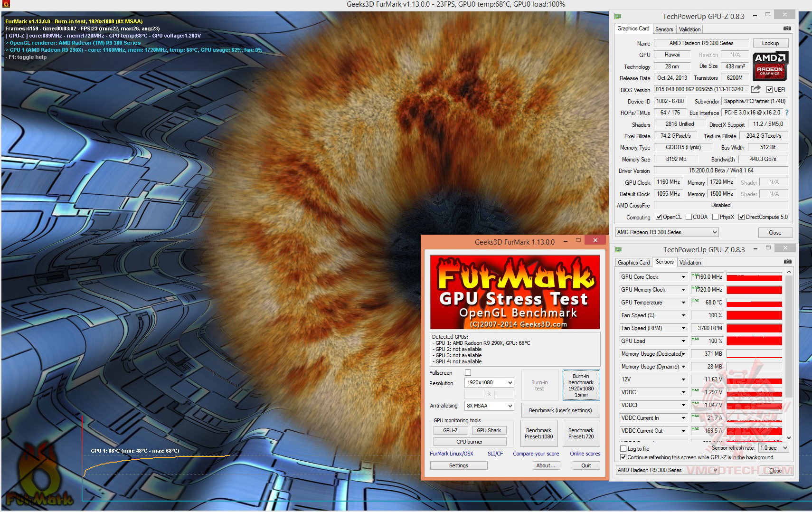Click the About... button

click(x=546, y=465)
